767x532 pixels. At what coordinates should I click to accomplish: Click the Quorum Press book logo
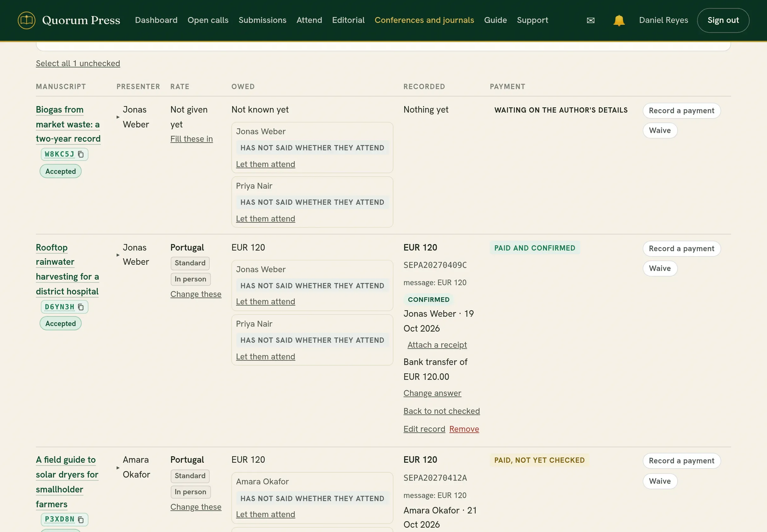[26, 20]
